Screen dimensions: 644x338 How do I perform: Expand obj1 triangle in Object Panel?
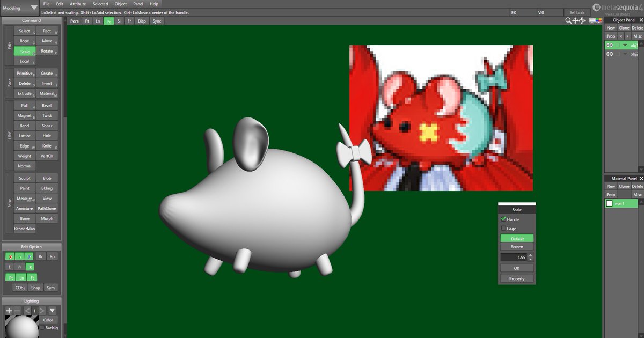coord(625,45)
